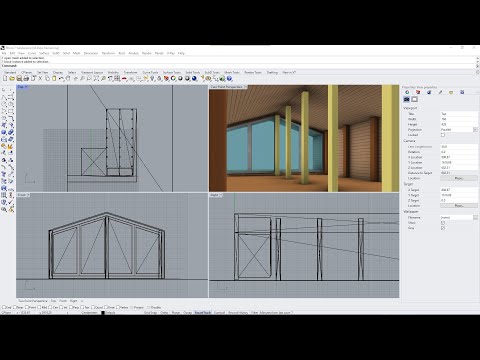Open the Surface menu
480x360 pixels.
coord(44,53)
